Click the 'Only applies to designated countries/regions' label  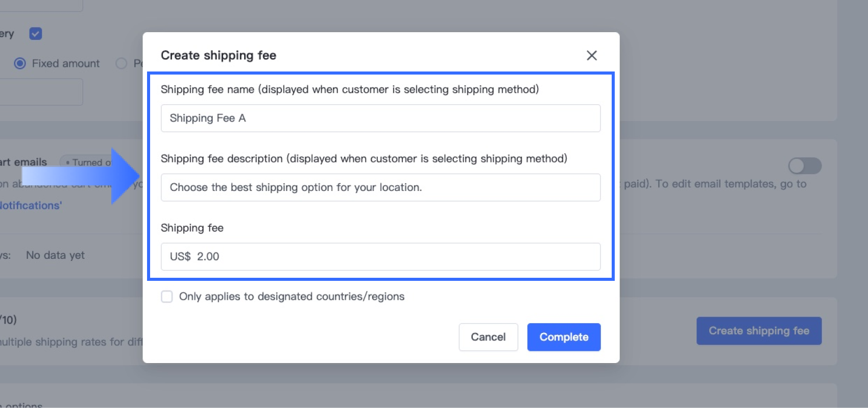[x=292, y=297]
